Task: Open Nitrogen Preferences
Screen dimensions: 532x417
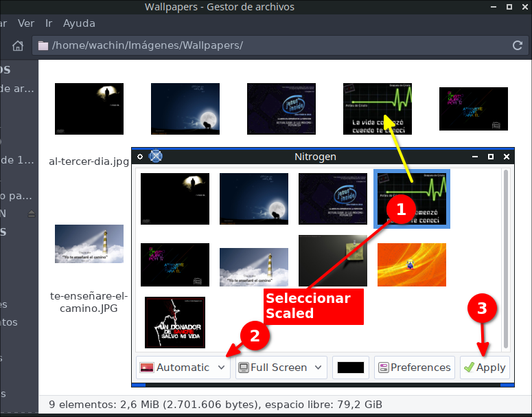Action: click(414, 368)
